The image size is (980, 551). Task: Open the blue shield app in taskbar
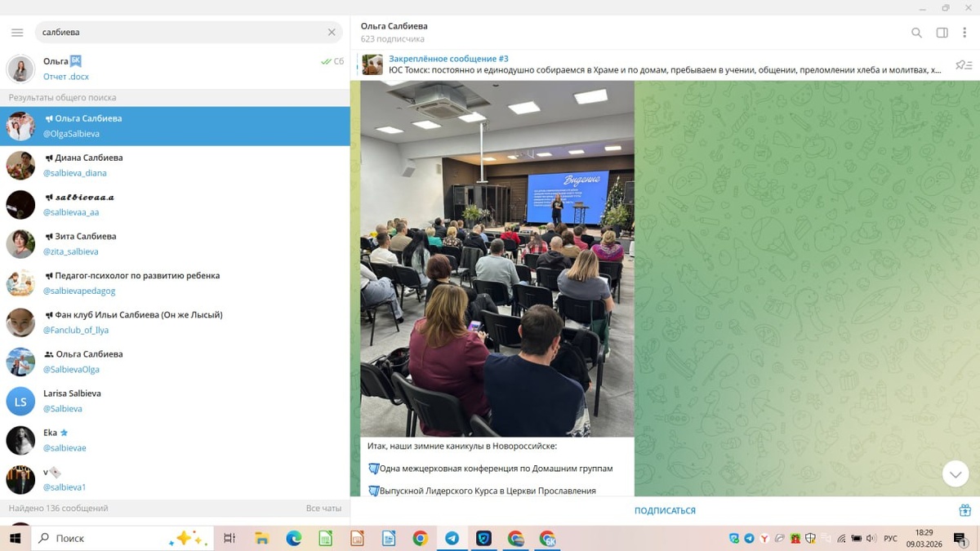(x=483, y=538)
